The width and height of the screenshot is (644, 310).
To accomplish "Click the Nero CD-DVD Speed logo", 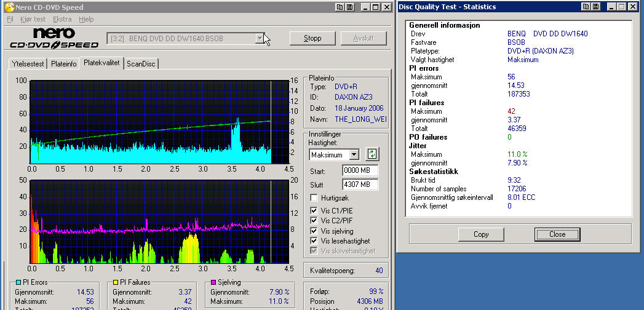I will pyautogui.click(x=54, y=38).
